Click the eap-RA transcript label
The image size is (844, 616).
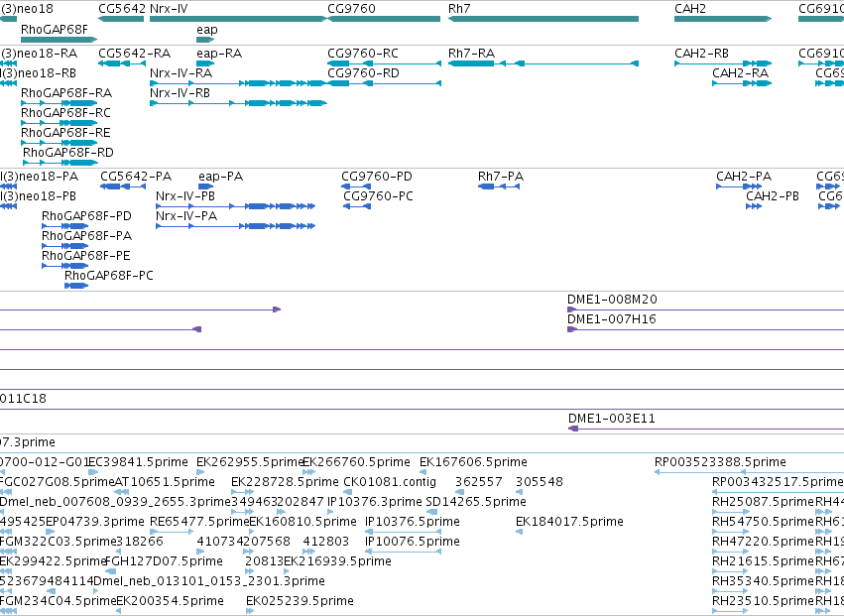click(x=219, y=54)
